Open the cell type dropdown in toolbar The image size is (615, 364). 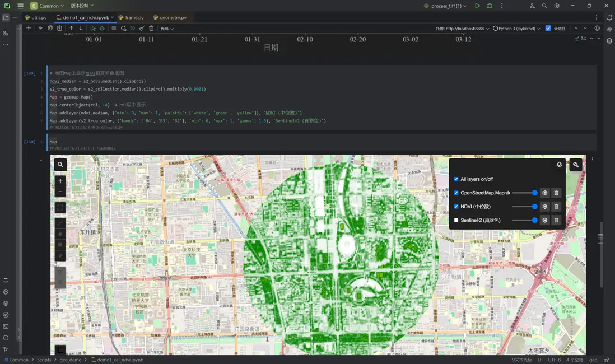click(x=167, y=28)
